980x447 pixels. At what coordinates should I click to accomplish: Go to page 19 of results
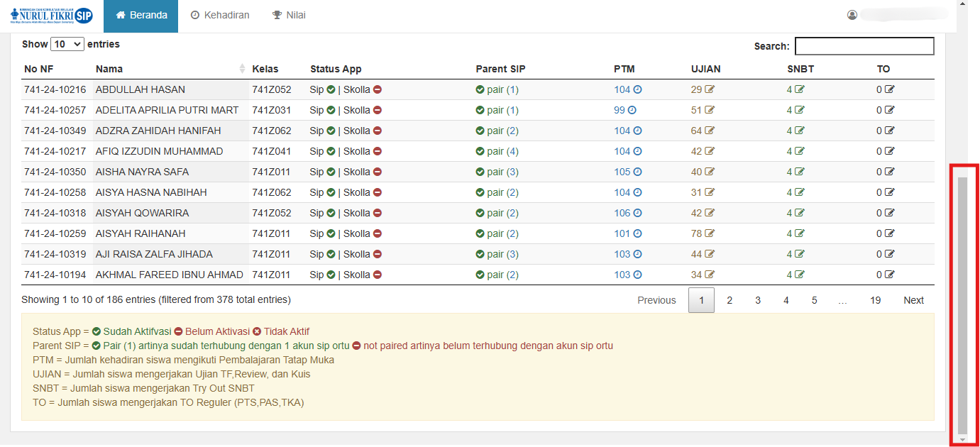(x=875, y=300)
